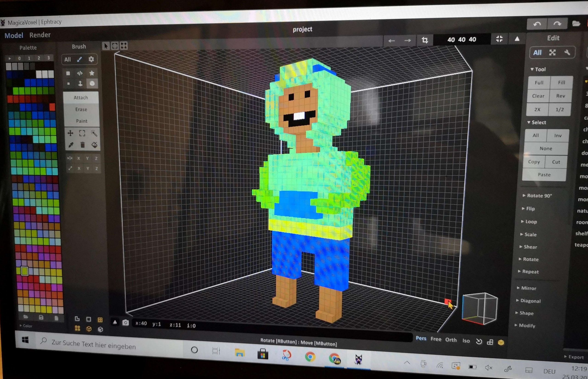
Task: Expand the Rotate 90° section
Action: point(537,196)
